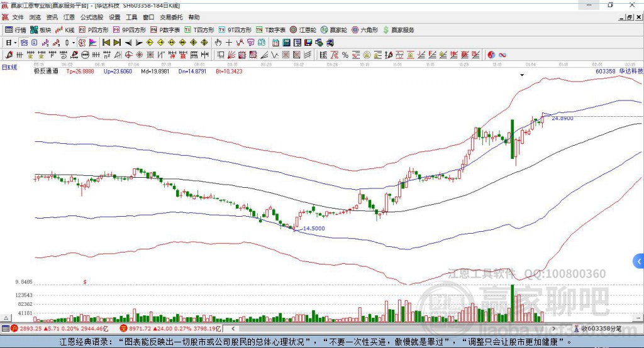Click the blue infinity symbol icon
This screenshot has height=348, width=644.
[502, 55]
